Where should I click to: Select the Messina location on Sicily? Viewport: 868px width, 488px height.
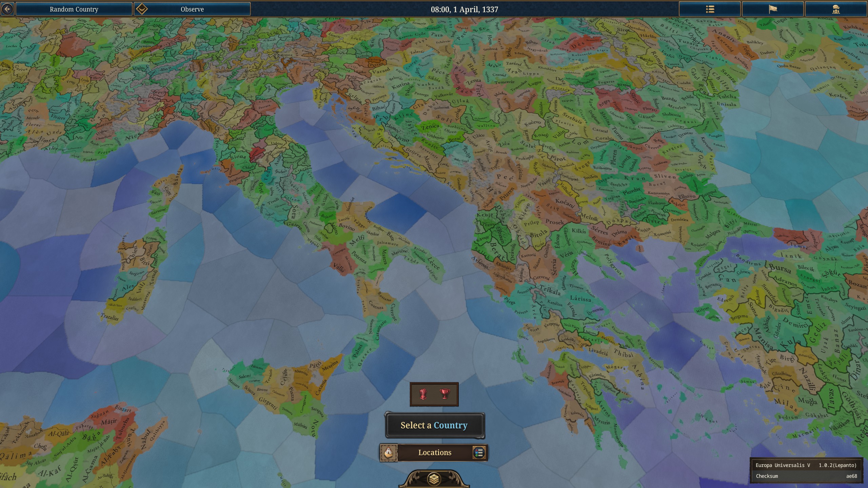330,365
